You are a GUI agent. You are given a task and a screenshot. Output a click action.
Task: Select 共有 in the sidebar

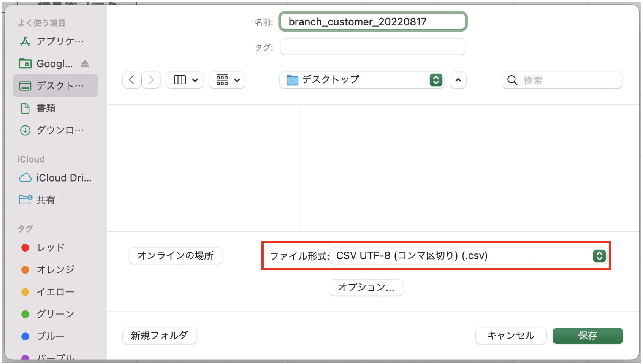coord(55,200)
